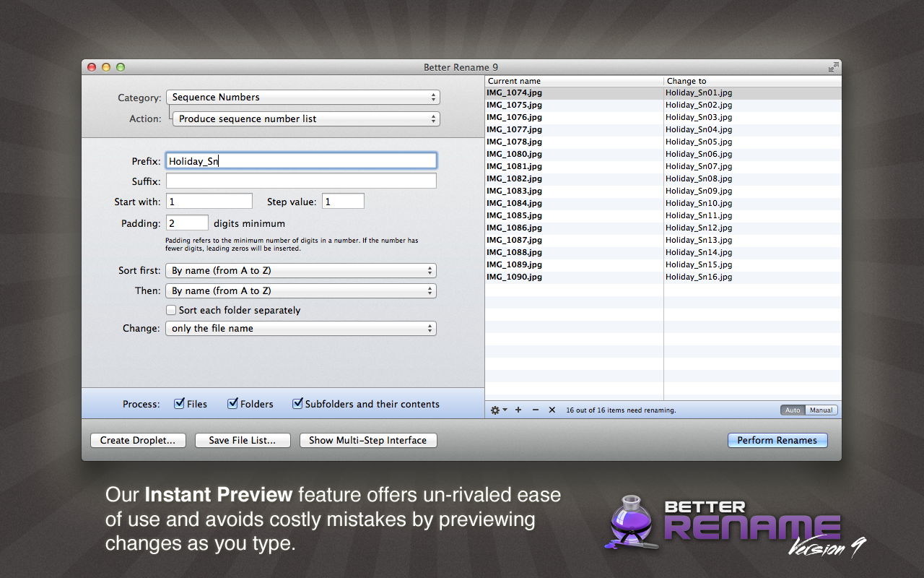Uncheck the Folders checkbox
The image size is (924, 578).
click(232, 404)
